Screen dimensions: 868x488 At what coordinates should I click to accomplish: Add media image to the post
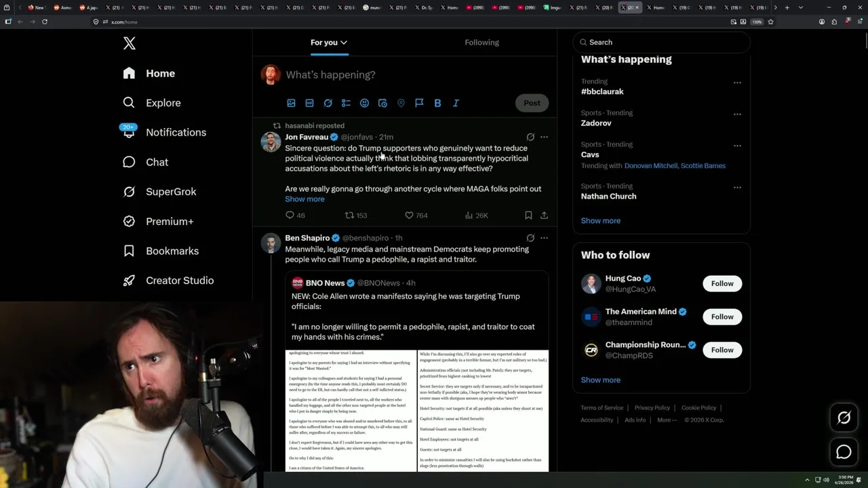(x=291, y=103)
